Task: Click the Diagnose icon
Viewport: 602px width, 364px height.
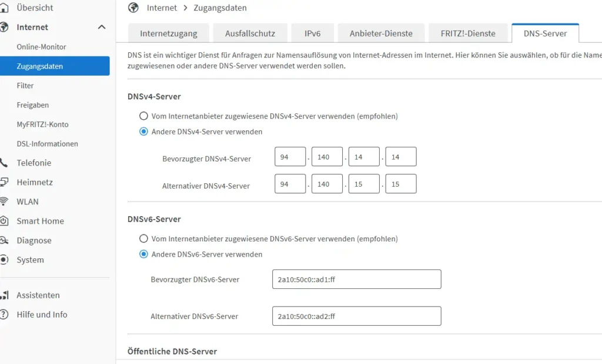Action: [x=4, y=241]
